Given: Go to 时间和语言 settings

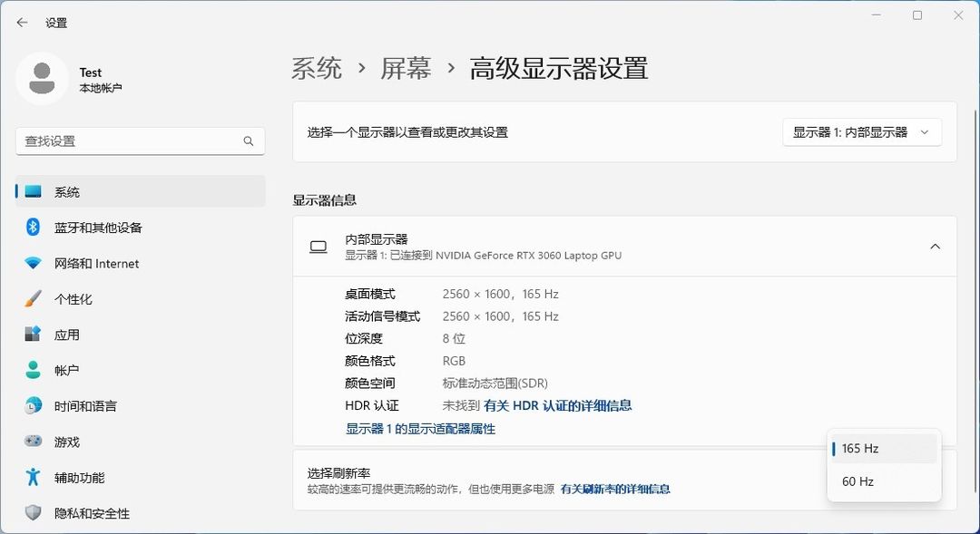Looking at the screenshot, I should [141, 406].
